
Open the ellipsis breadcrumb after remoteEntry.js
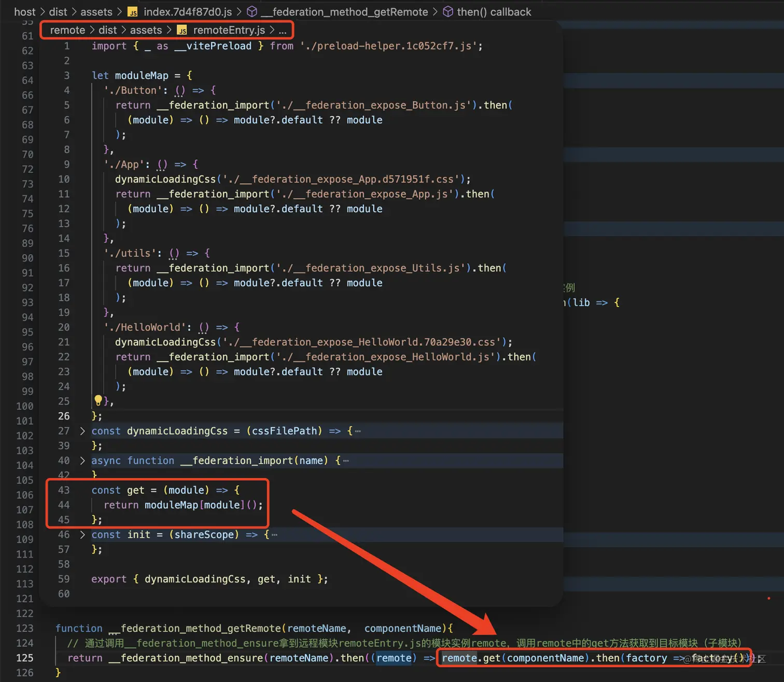[x=283, y=31]
